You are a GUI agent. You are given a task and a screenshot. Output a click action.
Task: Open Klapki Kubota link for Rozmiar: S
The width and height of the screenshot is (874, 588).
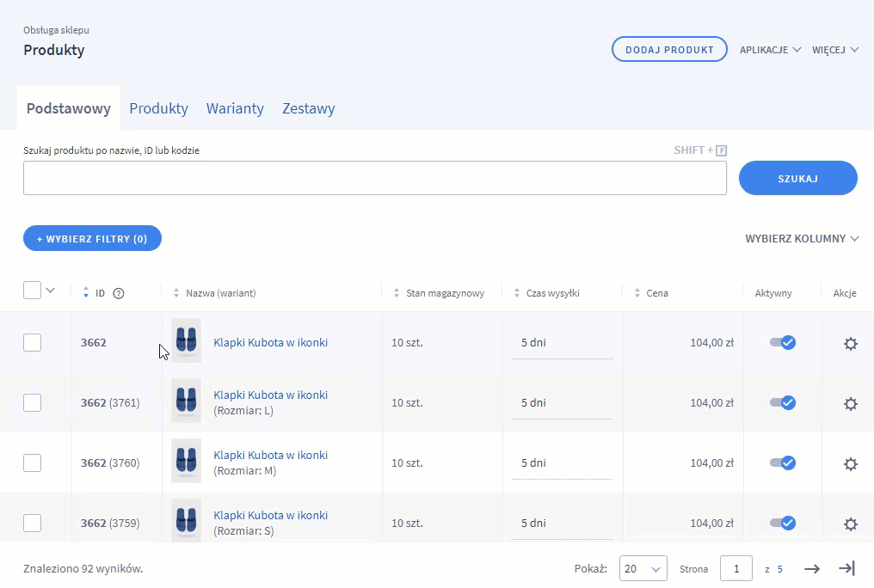270,515
